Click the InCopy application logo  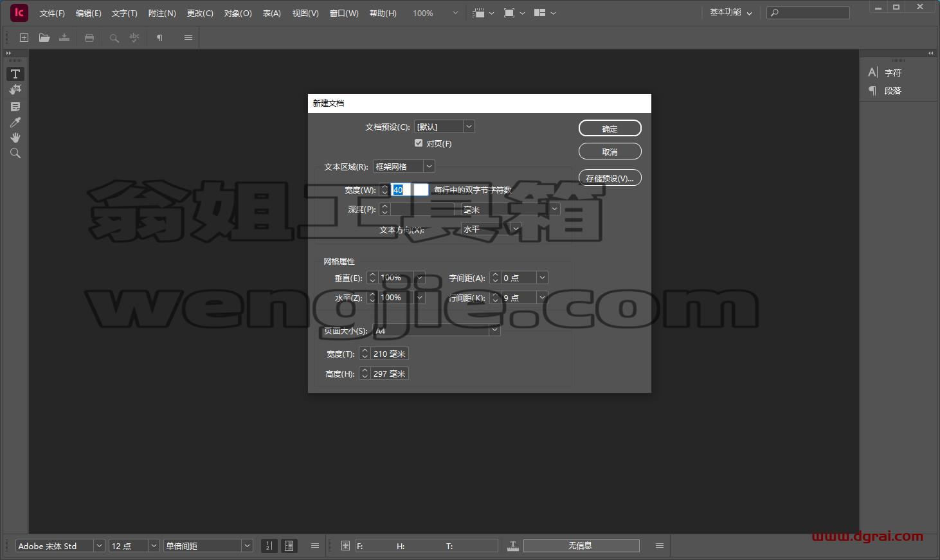pos(19,12)
